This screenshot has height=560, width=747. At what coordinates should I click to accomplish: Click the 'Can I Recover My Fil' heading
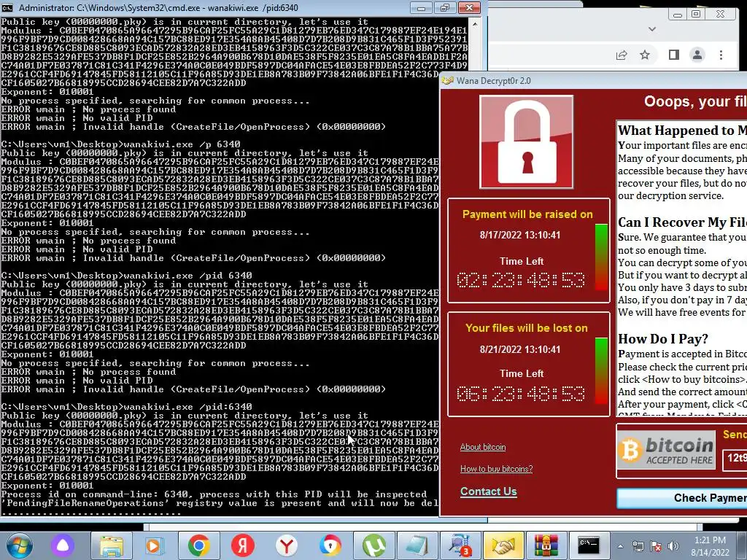click(x=682, y=222)
